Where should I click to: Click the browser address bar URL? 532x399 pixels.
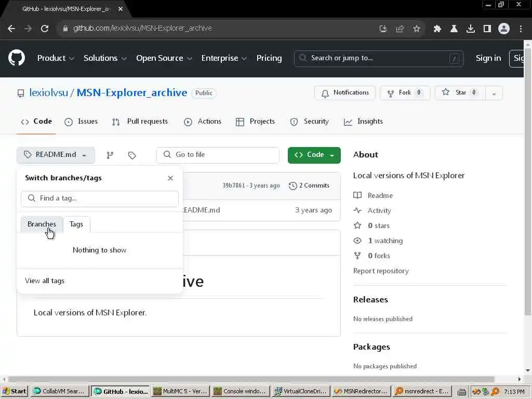point(142,29)
